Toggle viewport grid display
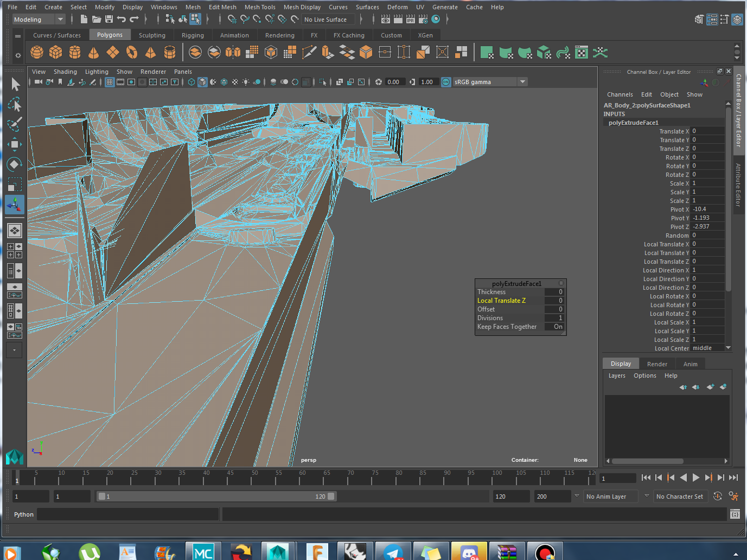 click(110, 82)
